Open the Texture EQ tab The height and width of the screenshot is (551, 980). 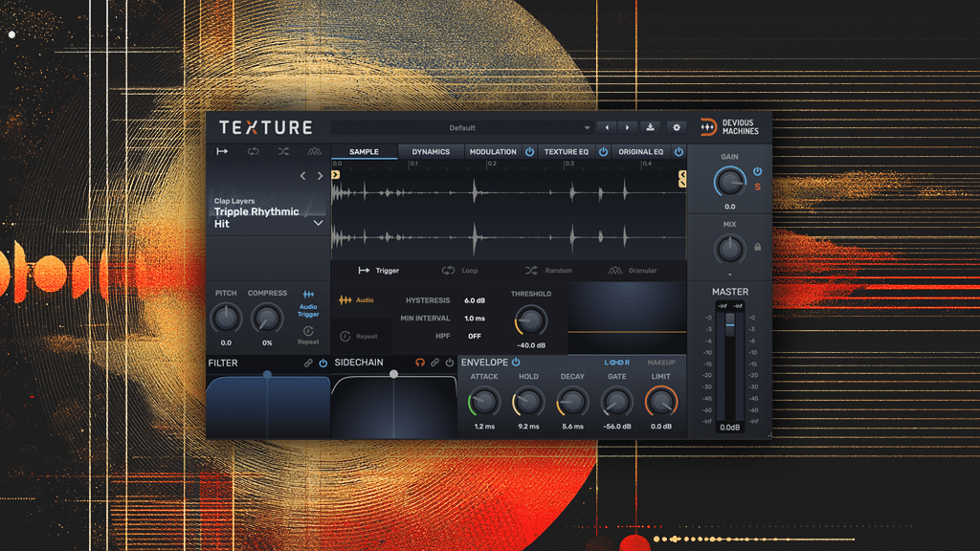click(x=566, y=152)
